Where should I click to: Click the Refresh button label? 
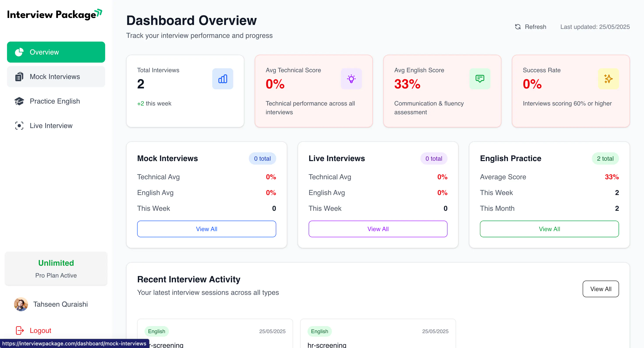click(x=535, y=27)
